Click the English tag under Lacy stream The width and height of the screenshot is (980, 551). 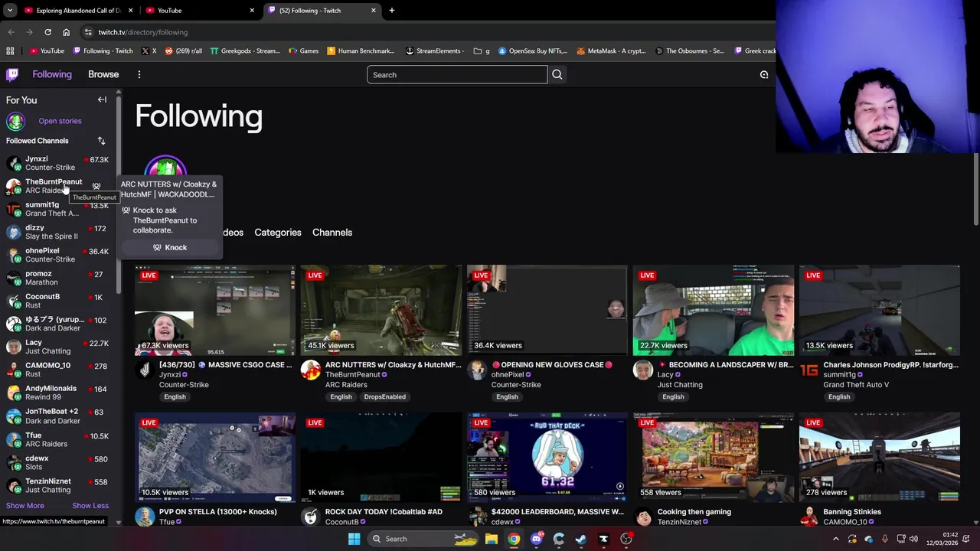tap(673, 396)
